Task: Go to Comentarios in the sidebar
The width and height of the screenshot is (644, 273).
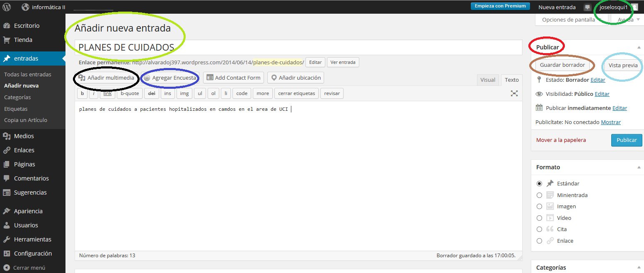Action: (x=31, y=178)
